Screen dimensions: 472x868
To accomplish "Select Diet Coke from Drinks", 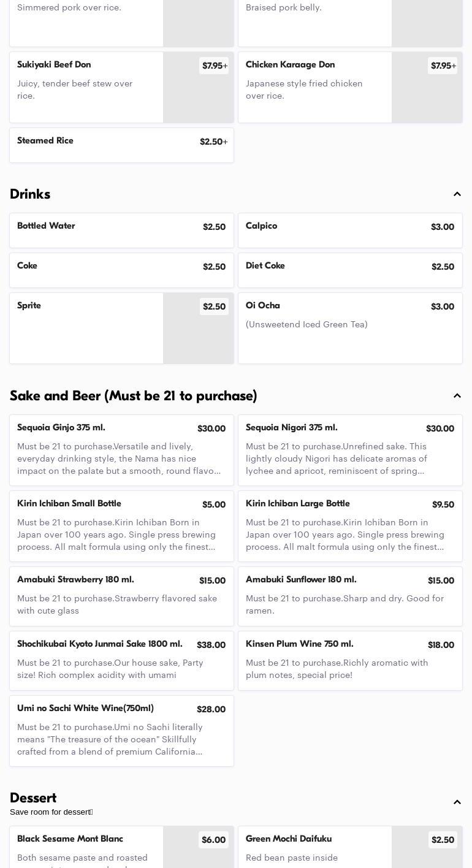I will pos(350,270).
